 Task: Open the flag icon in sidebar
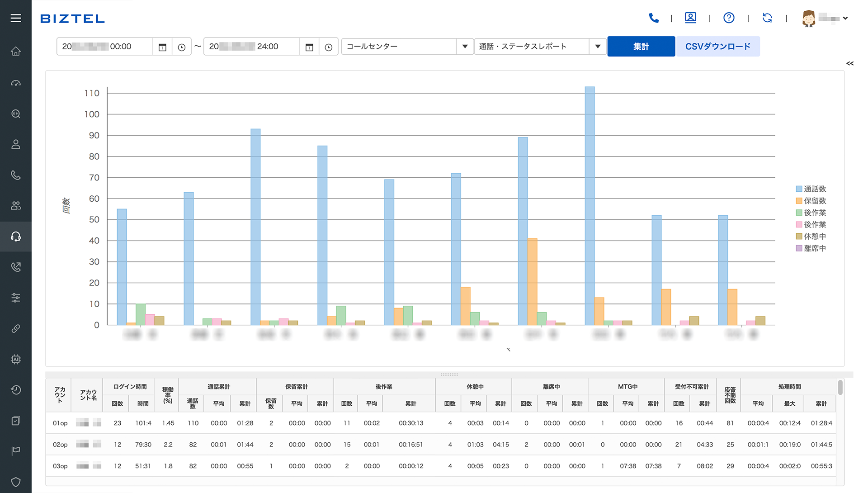16,450
